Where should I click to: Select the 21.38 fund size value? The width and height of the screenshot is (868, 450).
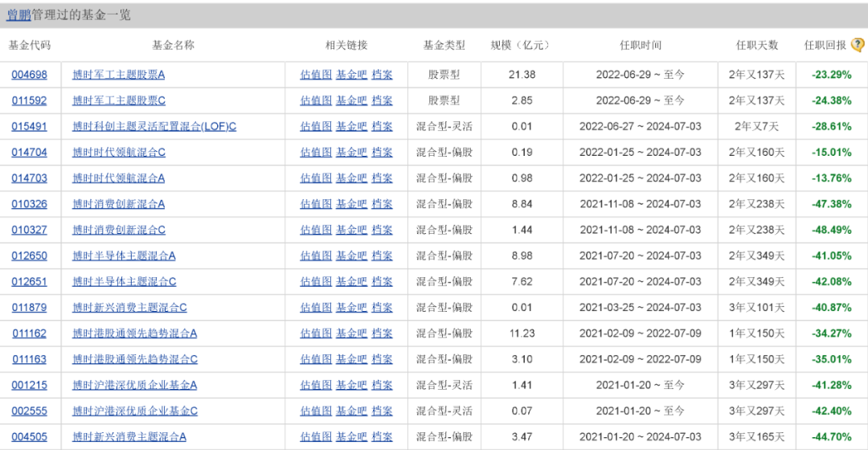[522, 74]
